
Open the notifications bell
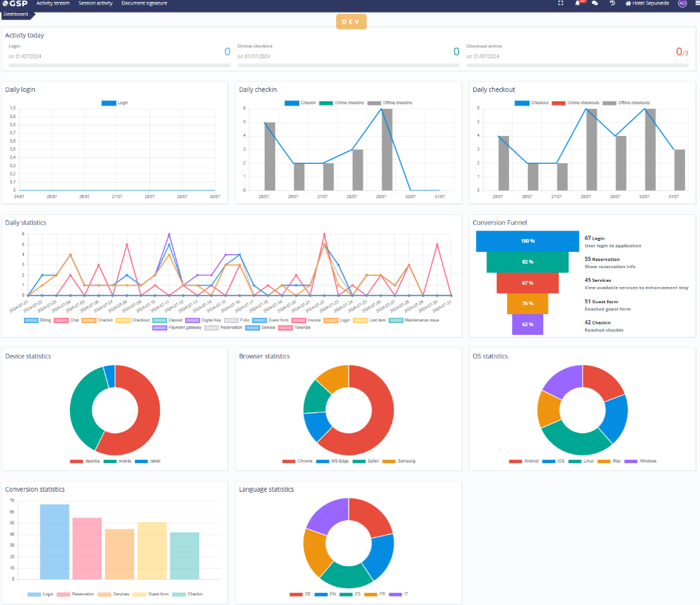(578, 3)
